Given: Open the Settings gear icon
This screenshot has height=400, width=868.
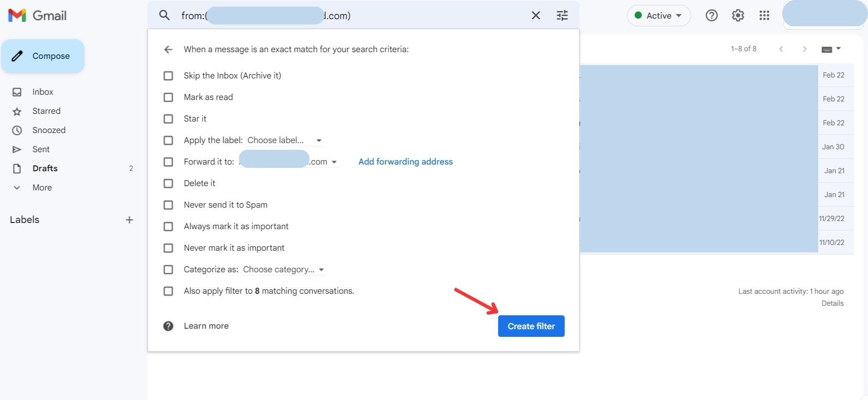Looking at the screenshot, I should click(x=738, y=15).
